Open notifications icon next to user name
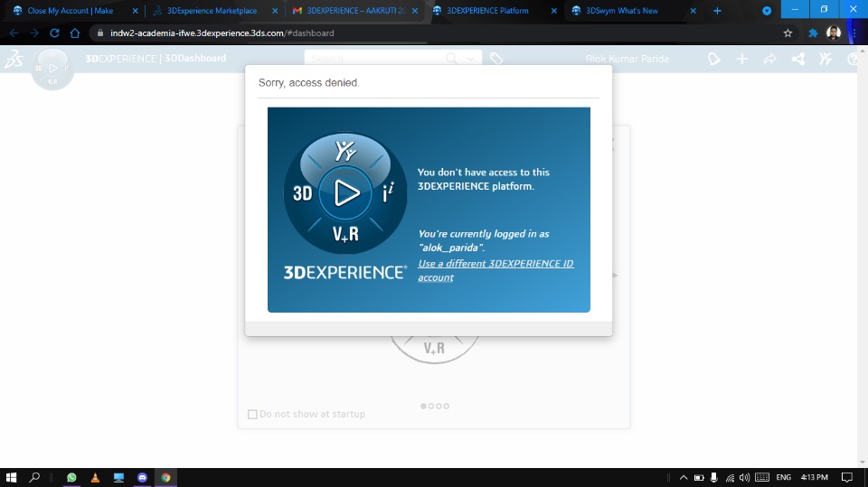Viewport: 868px width, 487px height. coord(713,59)
